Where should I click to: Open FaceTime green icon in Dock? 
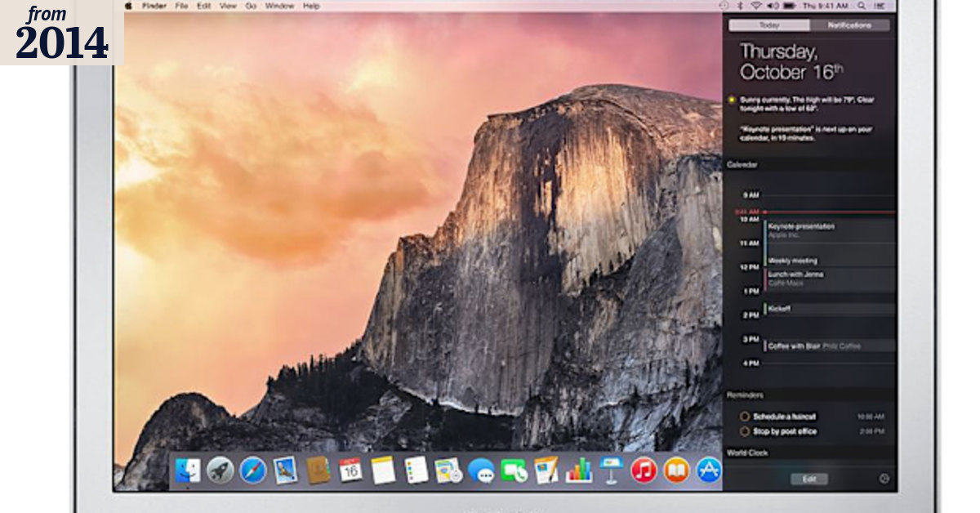point(514,471)
